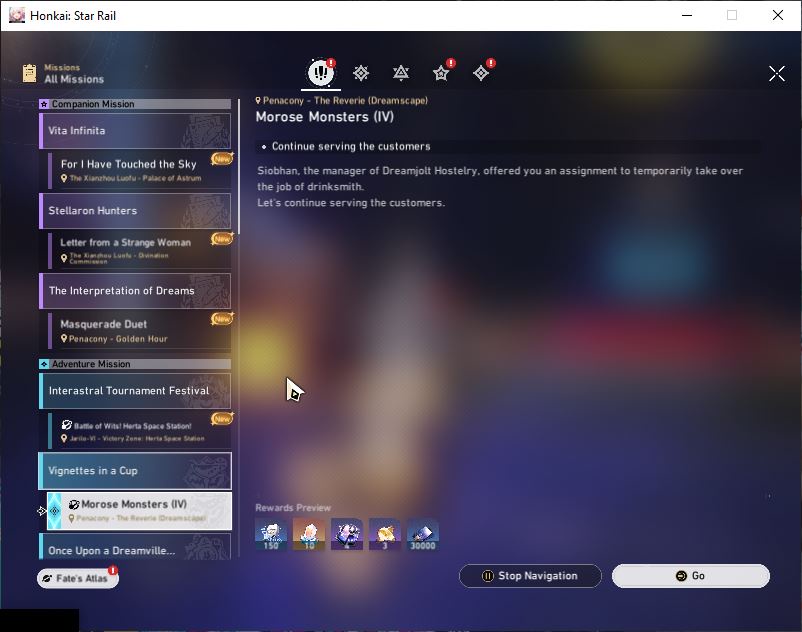Open the star-shaped Companion Mission tab

441,73
